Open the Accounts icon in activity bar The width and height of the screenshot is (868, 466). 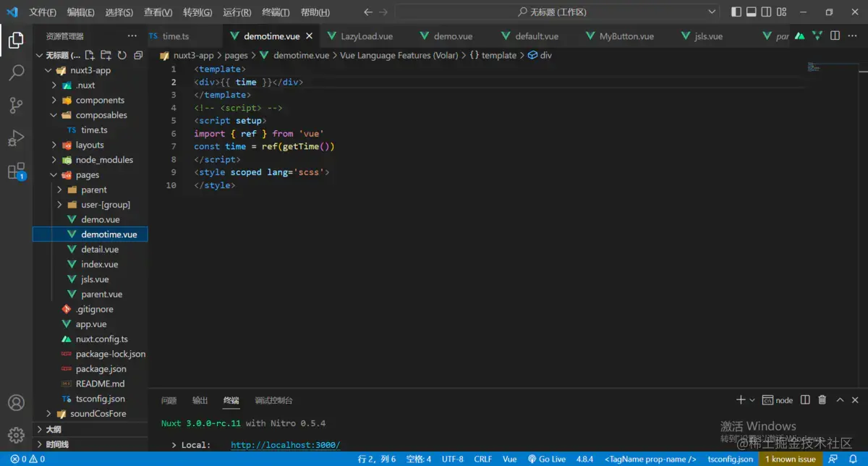16,402
